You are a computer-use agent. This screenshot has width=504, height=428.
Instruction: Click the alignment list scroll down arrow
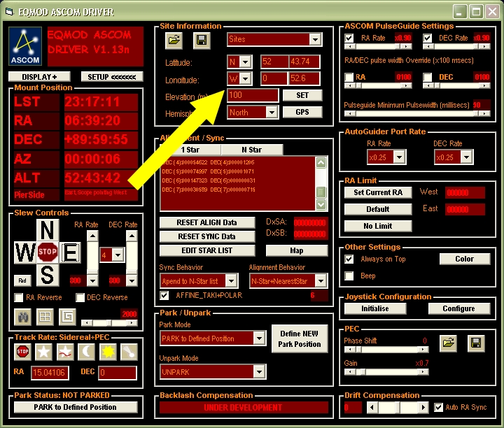(x=321, y=204)
